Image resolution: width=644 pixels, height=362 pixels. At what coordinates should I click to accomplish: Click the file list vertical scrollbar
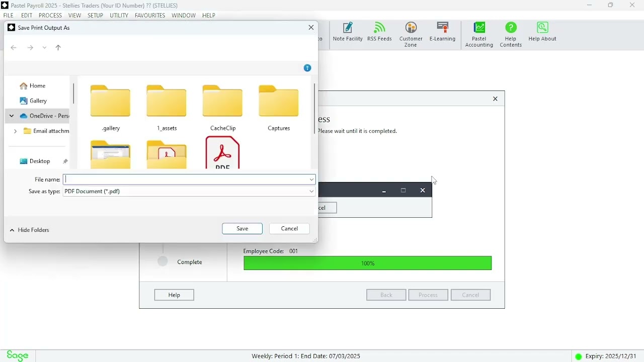(x=315, y=109)
